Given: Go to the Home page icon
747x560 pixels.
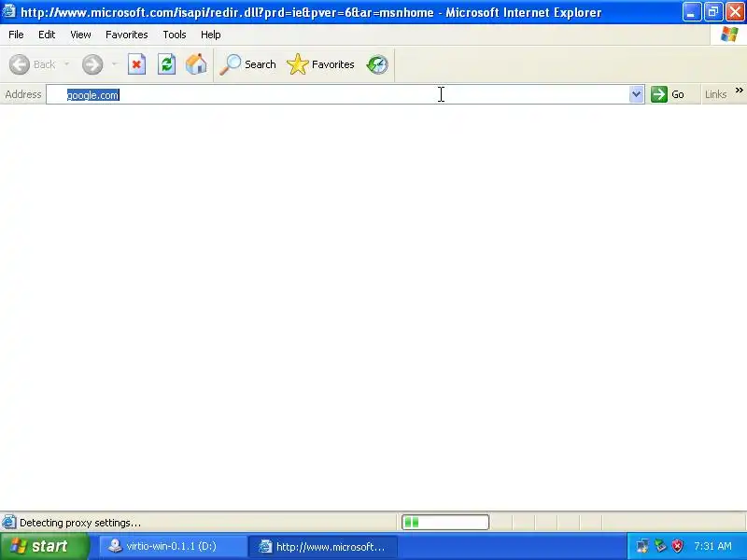Looking at the screenshot, I should [196, 64].
